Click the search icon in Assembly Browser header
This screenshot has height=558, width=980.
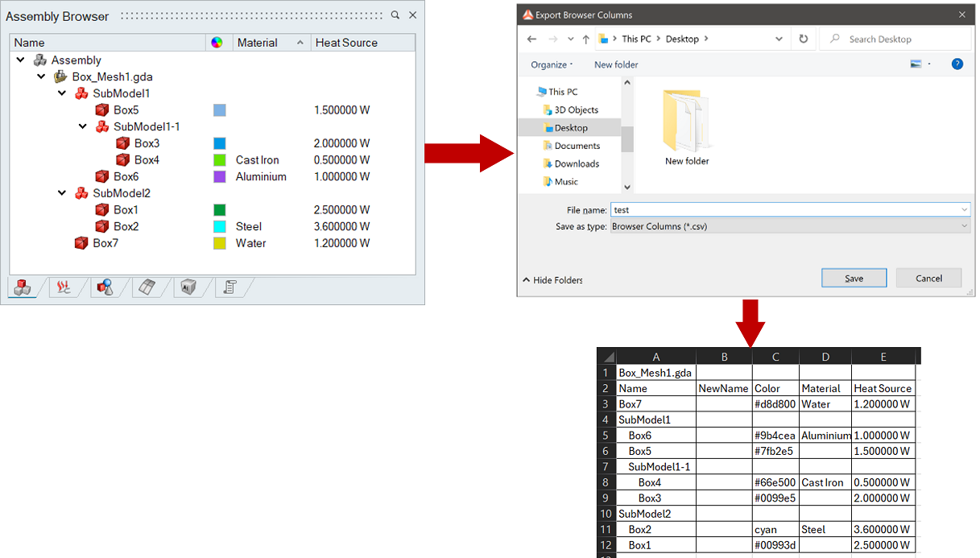(x=395, y=15)
